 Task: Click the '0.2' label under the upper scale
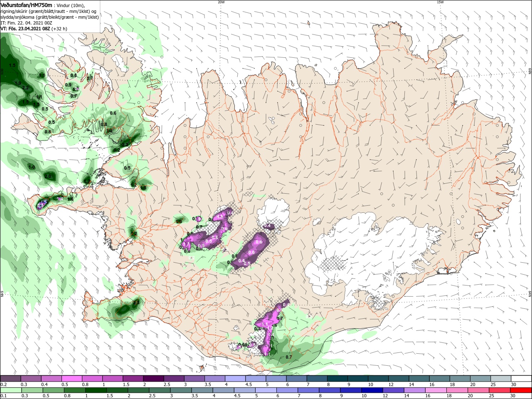[3, 384]
